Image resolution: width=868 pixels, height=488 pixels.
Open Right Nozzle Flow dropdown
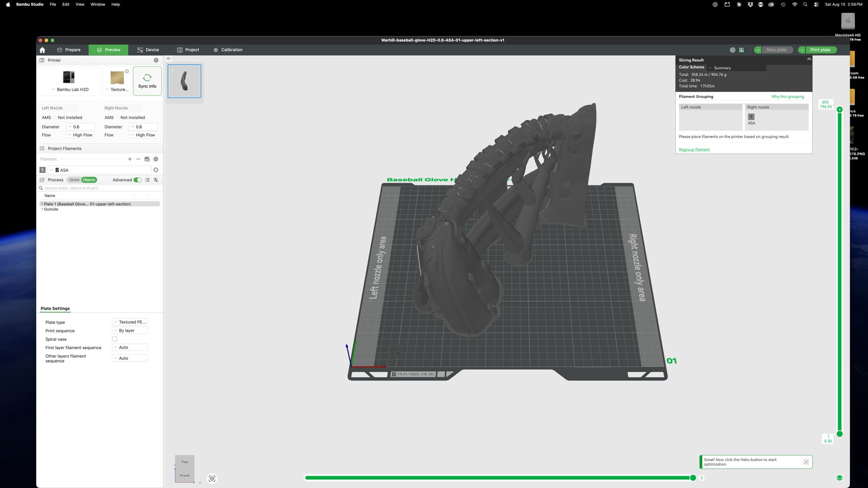(x=143, y=135)
